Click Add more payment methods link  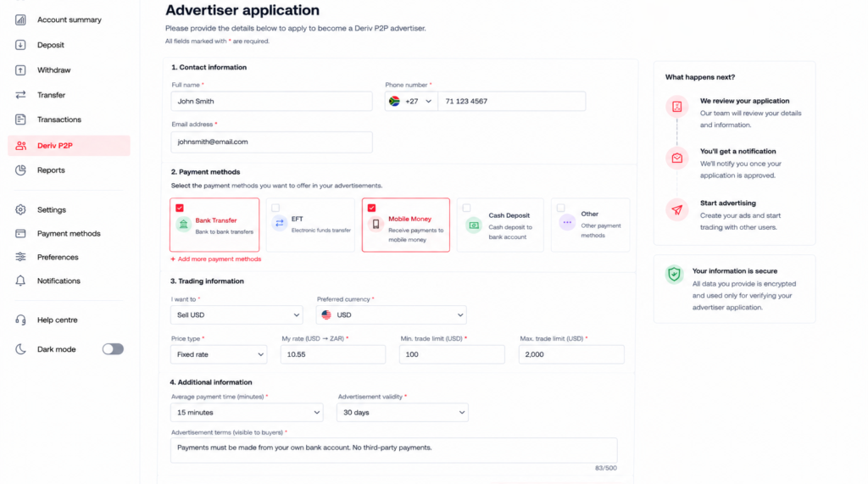pos(216,259)
